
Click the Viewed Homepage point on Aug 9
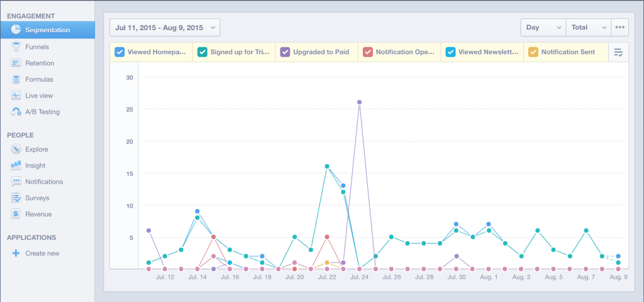[618, 256]
